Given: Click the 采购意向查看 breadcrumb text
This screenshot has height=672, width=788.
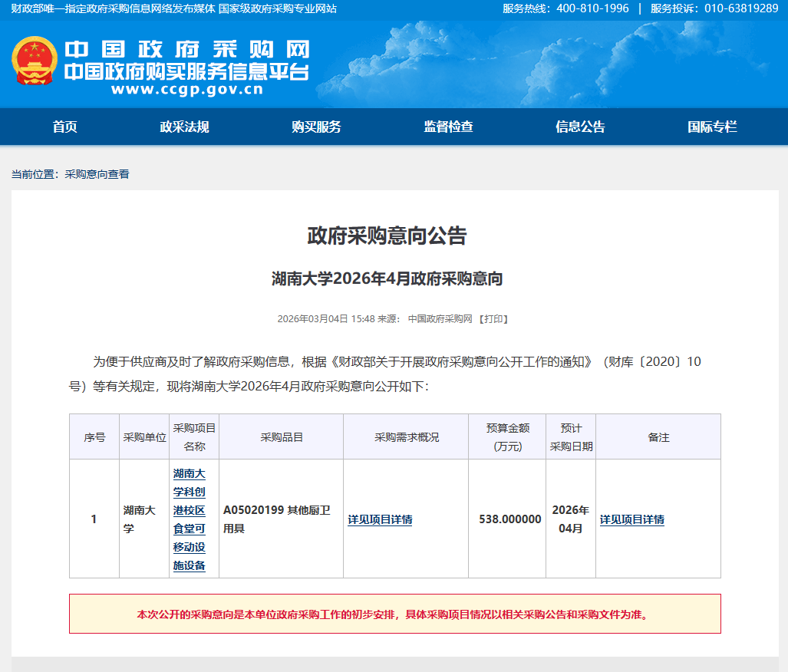Looking at the screenshot, I should point(97,174).
